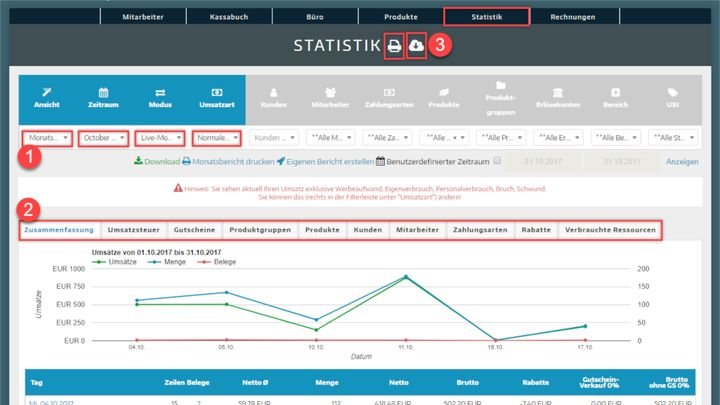The image size is (720, 405).
Task: Click the cloud download icon in the header
Action: click(416, 45)
